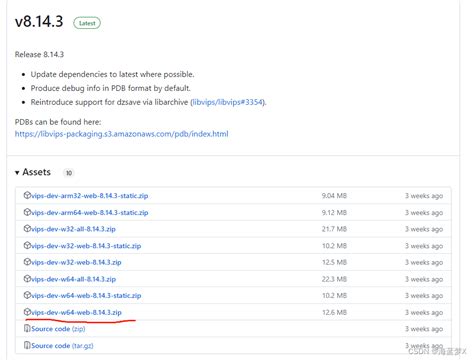Download vips-dev-w64-web-8.14.3-static.zip
474x360 pixels.
pyautogui.click(x=86, y=295)
